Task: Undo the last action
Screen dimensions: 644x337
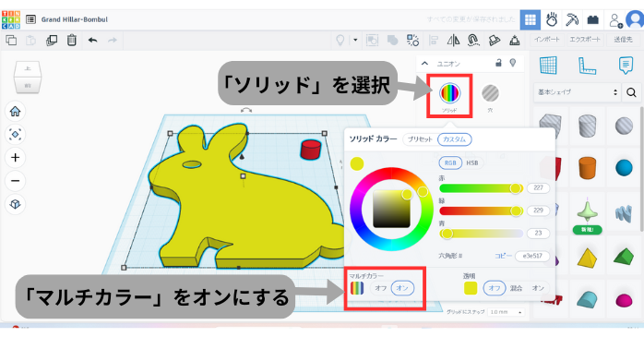Action: pyautogui.click(x=92, y=41)
